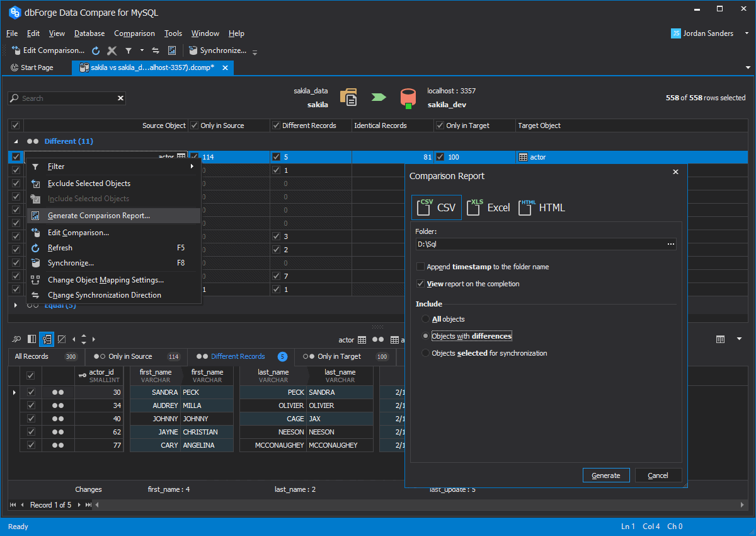Viewport: 756px width, 536px height.
Task: Uncheck the actor row checkbox
Action: coord(16,157)
